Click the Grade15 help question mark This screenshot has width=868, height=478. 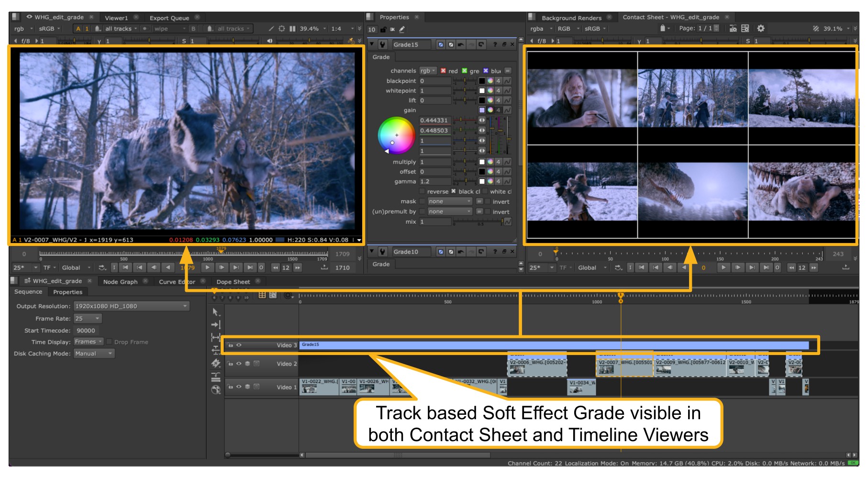[495, 44]
